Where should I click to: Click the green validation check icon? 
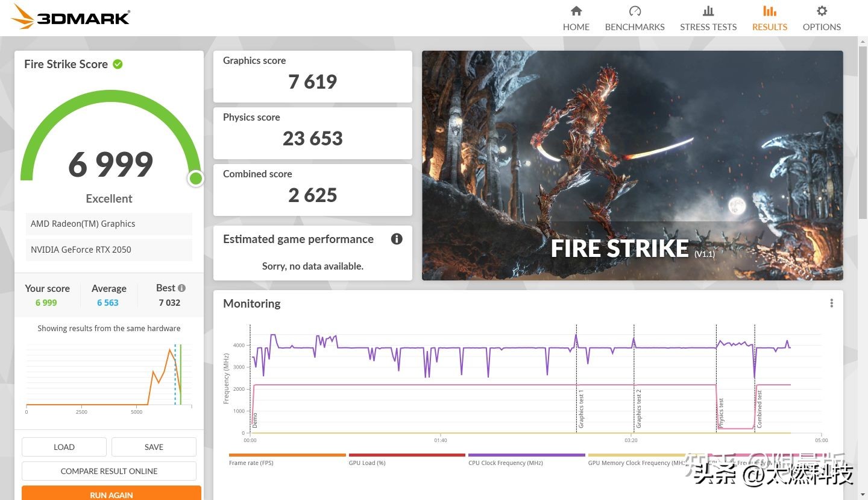(x=118, y=64)
